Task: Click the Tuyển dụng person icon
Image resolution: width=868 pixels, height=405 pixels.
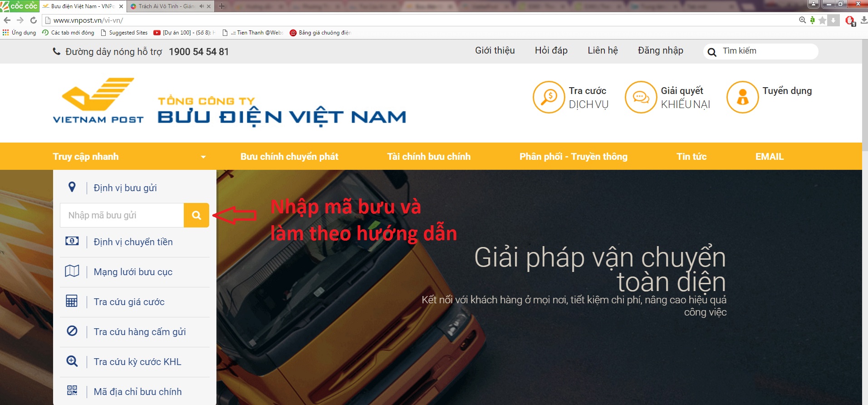Action: point(742,97)
